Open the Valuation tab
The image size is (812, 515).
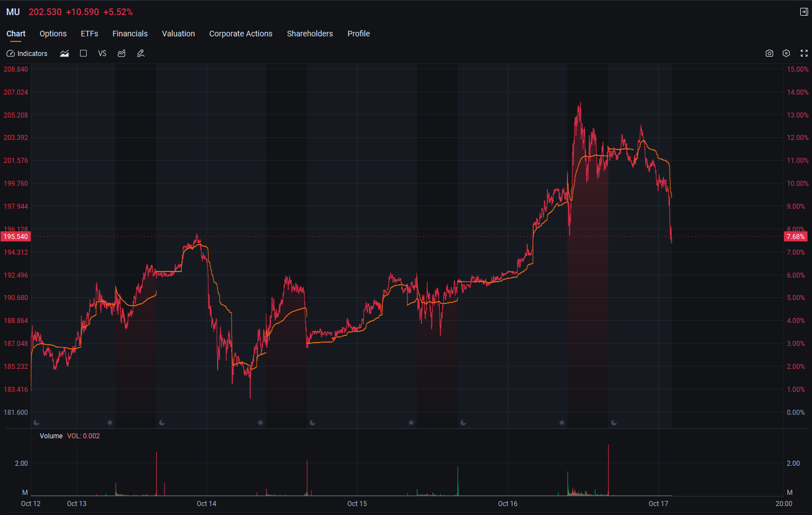179,34
